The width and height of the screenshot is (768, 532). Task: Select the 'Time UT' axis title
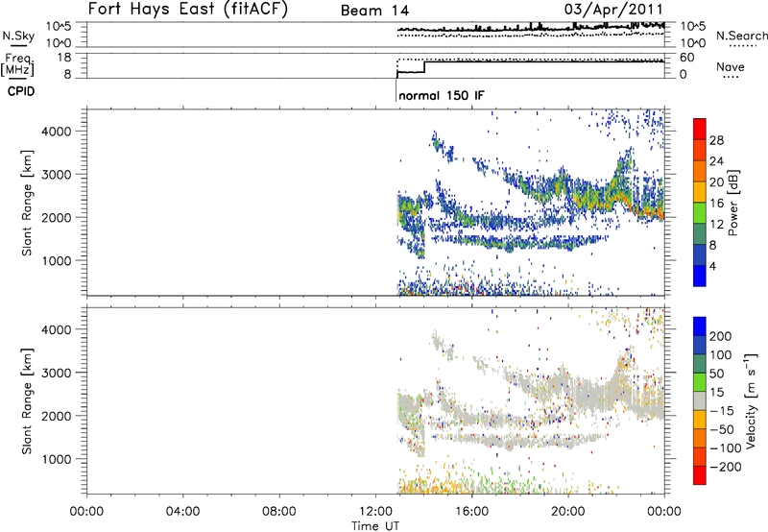pos(375,526)
